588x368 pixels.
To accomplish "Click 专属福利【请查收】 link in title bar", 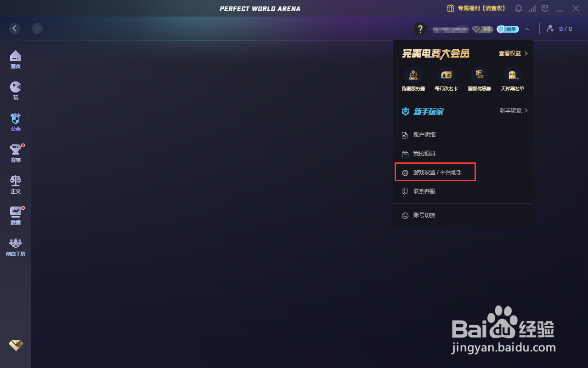I will click(x=476, y=8).
